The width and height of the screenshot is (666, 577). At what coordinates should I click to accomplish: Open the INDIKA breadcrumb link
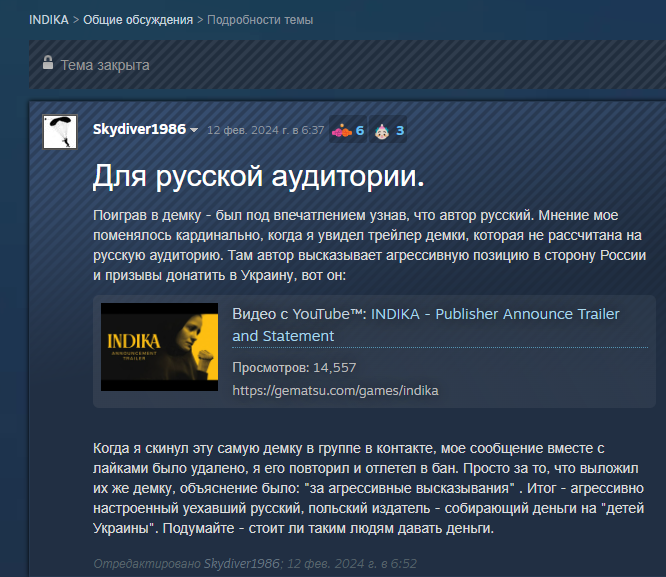tap(48, 20)
